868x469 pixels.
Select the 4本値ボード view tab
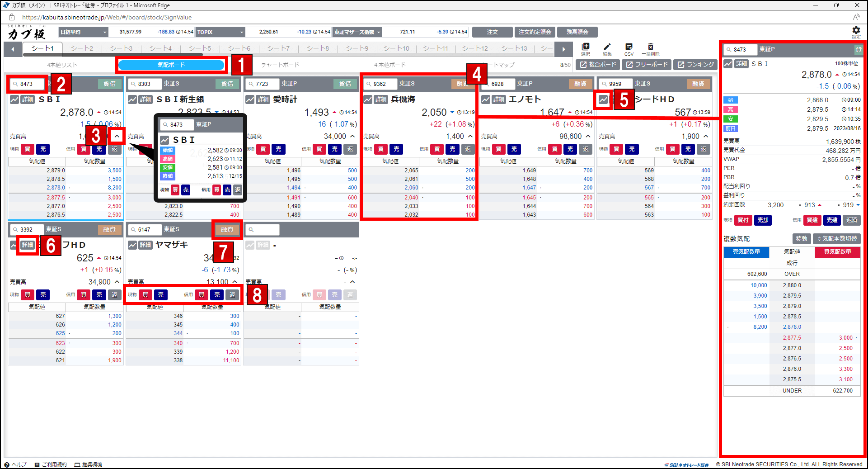pyautogui.click(x=390, y=65)
